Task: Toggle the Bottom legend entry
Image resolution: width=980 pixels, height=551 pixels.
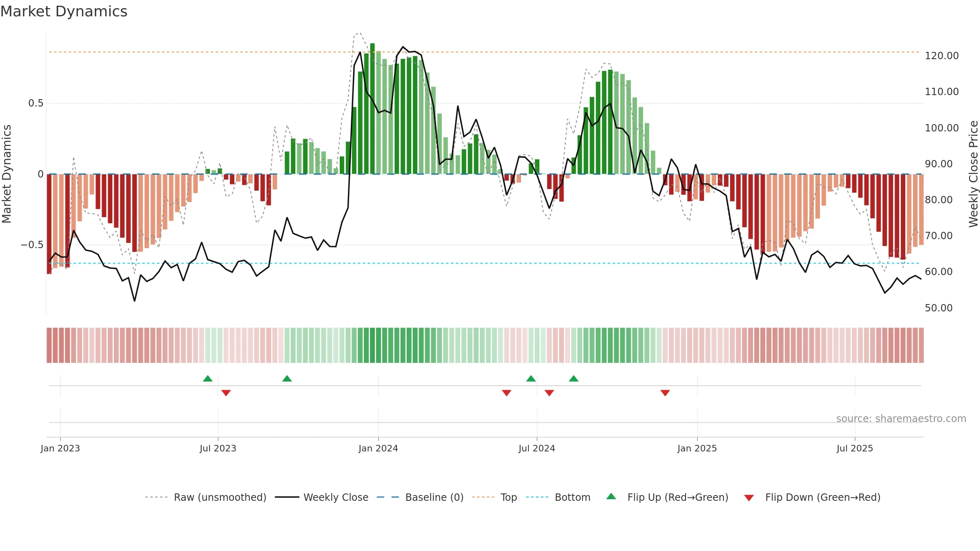Action: [558, 497]
